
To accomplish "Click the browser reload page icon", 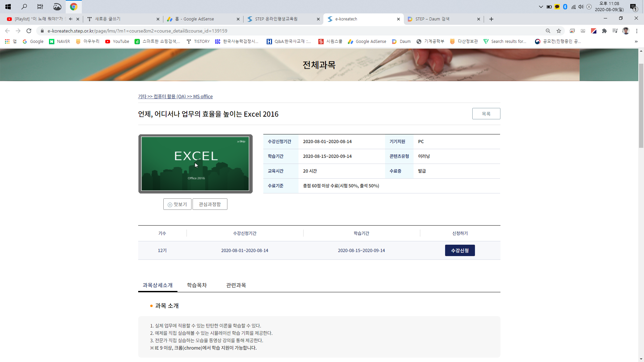I will (29, 31).
